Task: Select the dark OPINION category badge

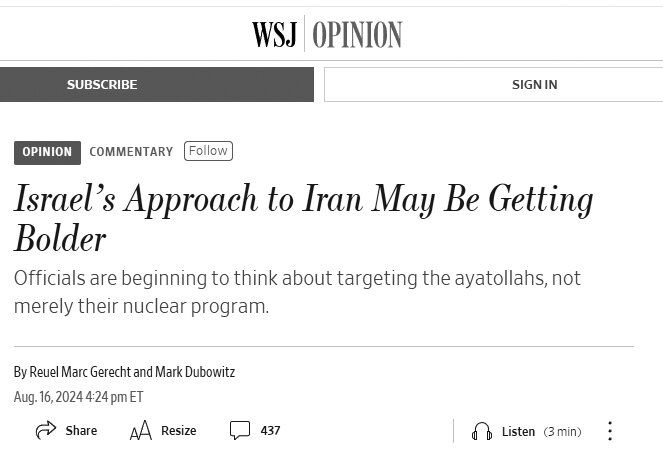Action: click(x=47, y=152)
